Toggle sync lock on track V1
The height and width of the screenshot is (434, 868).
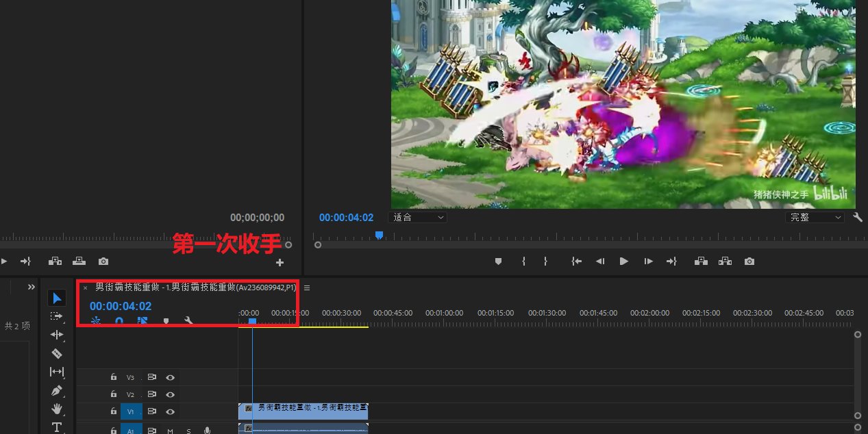(152, 411)
